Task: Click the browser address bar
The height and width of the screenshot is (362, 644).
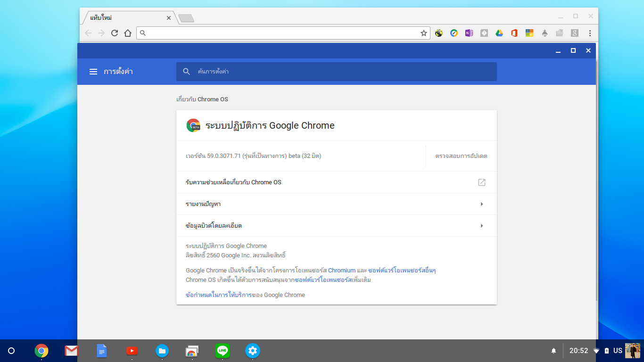Action: [x=283, y=33]
